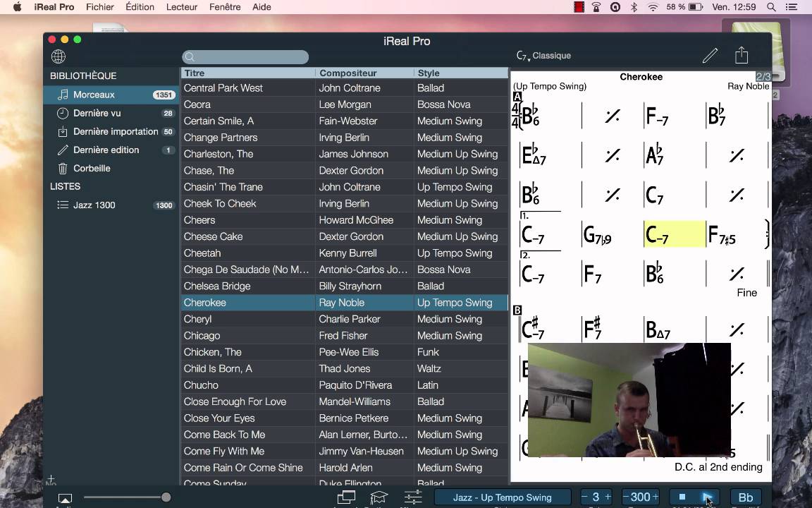
Task: Open Jazz - Up Tempo Swing style selector
Action: coord(503,497)
